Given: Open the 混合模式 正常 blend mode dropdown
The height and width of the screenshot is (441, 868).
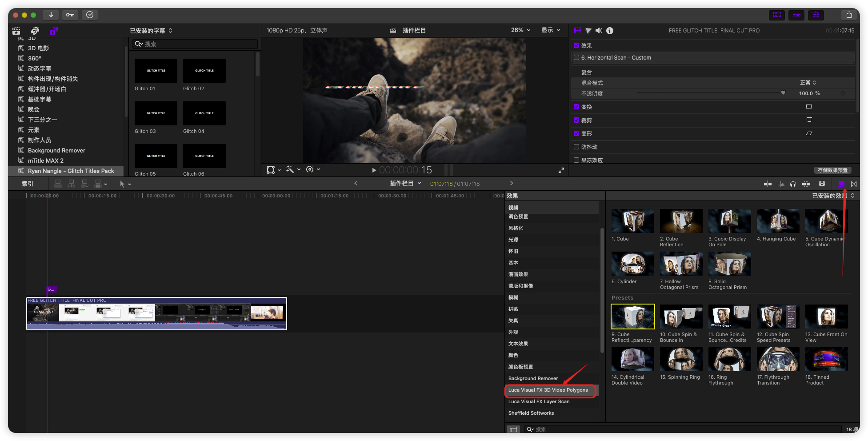Looking at the screenshot, I should coord(808,83).
